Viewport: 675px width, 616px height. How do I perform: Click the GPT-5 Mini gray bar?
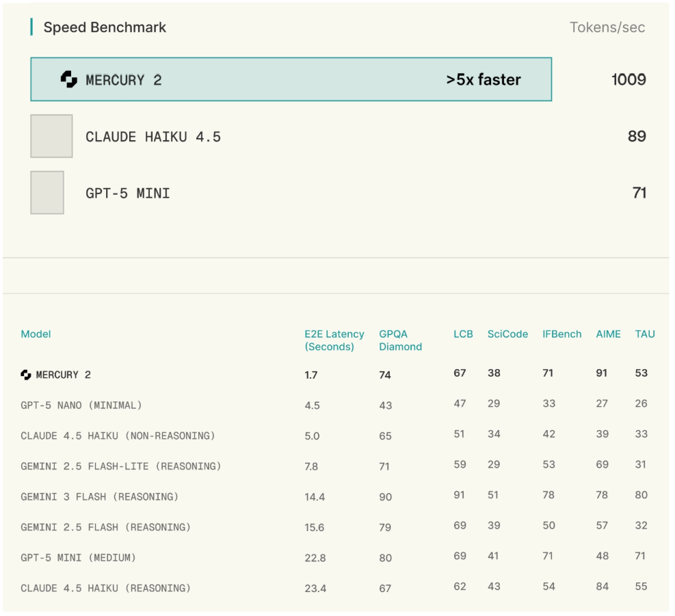pos(47,193)
